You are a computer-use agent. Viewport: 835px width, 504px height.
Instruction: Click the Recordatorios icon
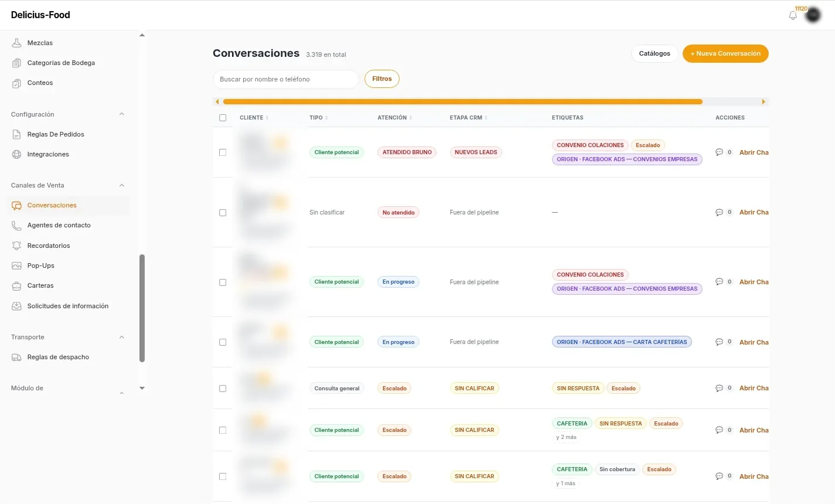(x=16, y=246)
